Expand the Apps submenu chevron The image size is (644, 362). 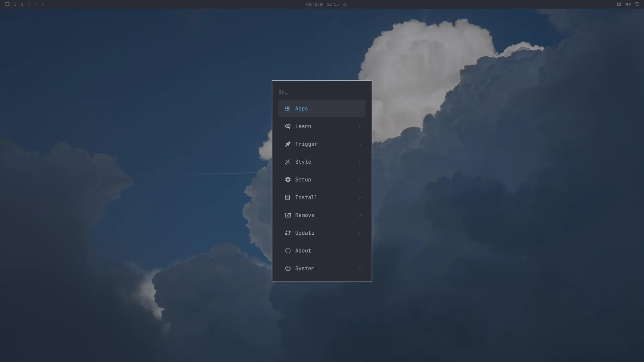point(360,109)
